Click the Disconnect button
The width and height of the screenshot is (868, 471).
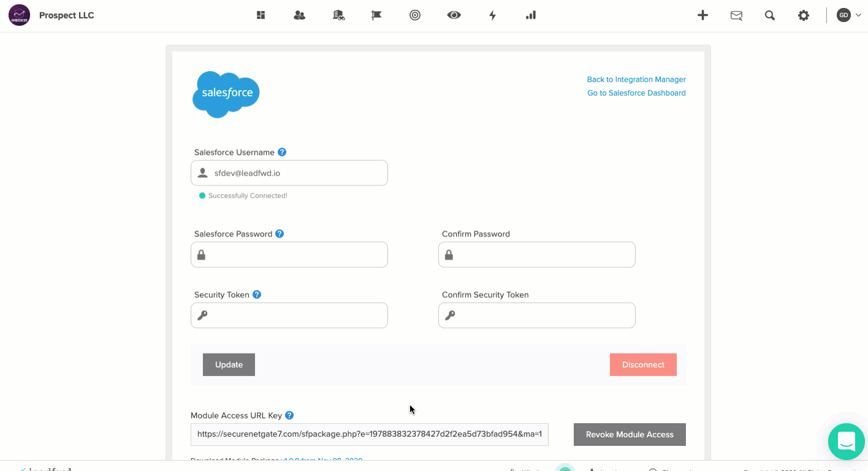pos(643,364)
